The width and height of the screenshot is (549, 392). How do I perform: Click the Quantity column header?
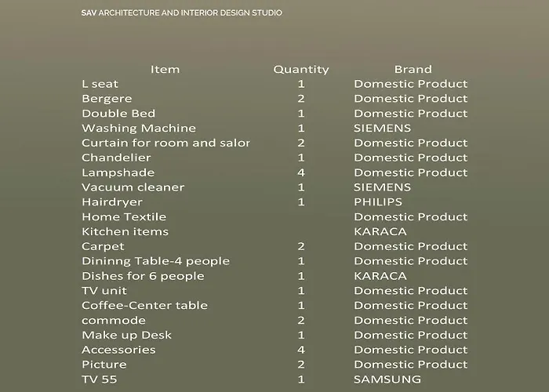click(300, 69)
